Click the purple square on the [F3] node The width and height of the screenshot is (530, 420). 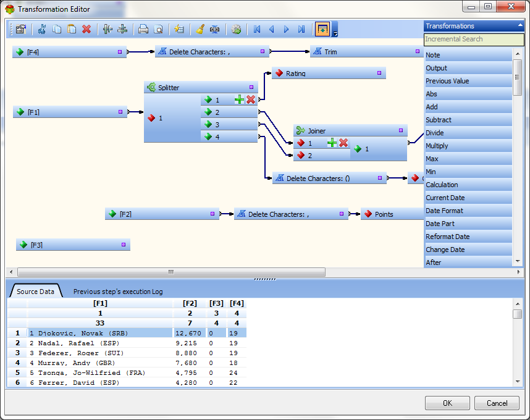124,245
